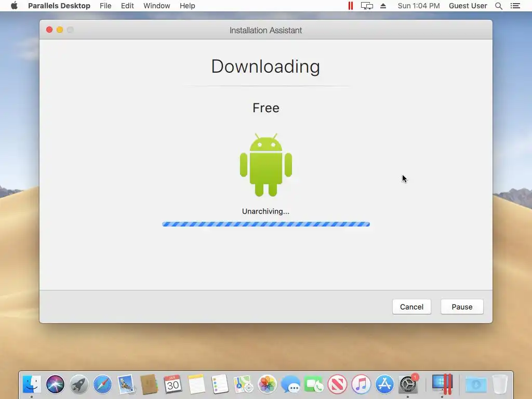Open the Help menu
The image size is (532, 399).
[187, 6]
